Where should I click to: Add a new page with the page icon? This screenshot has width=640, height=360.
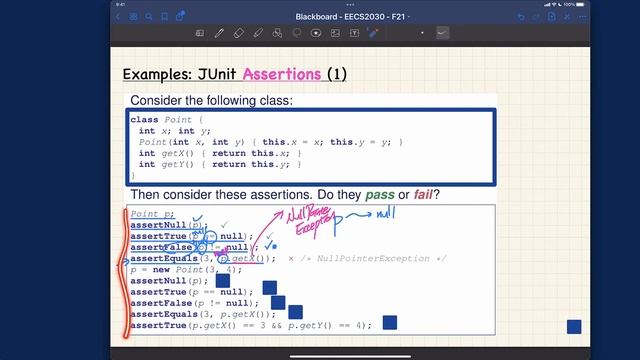(x=552, y=16)
